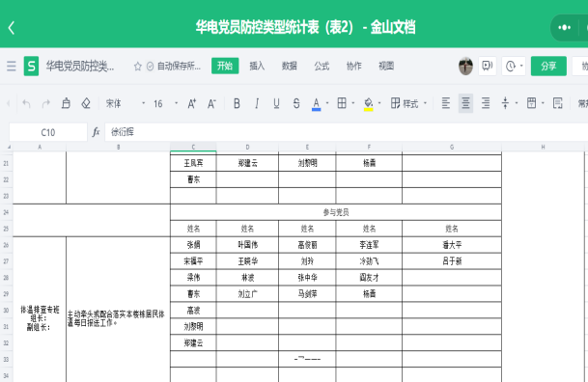
Task: Redo the last action
Action: (46, 103)
